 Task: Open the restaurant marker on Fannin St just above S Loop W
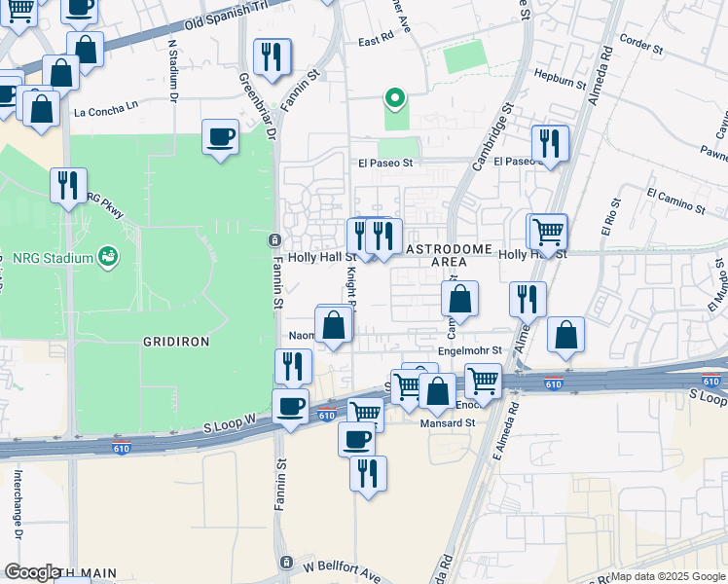point(293,369)
